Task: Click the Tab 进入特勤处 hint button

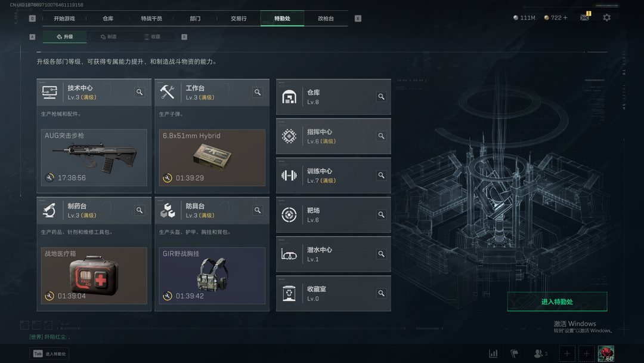Action: [x=49, y=353]
